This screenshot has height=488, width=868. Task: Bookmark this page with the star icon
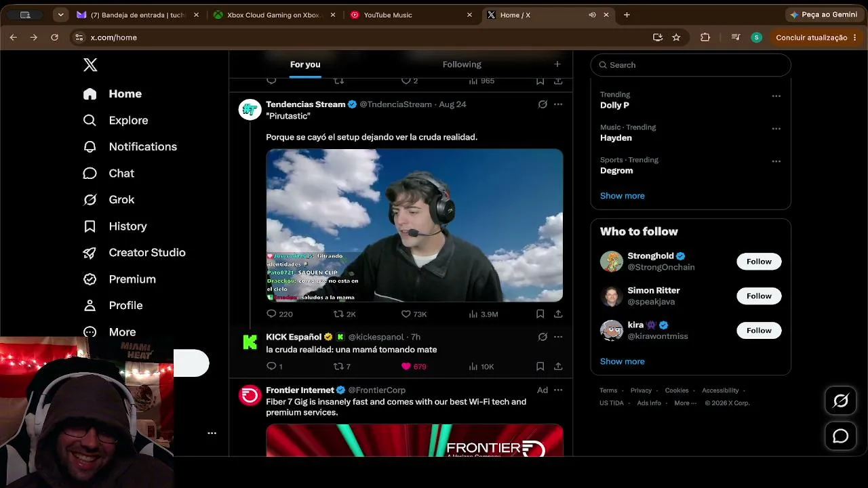click(676, 37)
